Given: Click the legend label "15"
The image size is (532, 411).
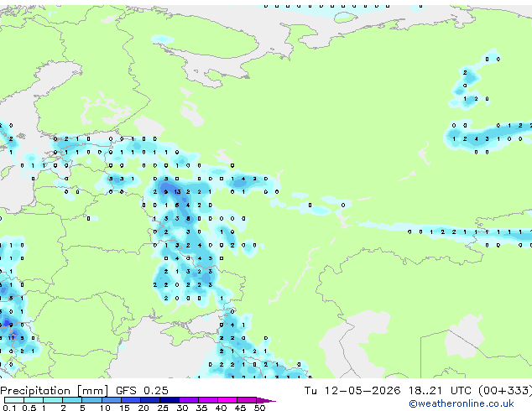Looking at the screenshot, I should coord(124,408).
